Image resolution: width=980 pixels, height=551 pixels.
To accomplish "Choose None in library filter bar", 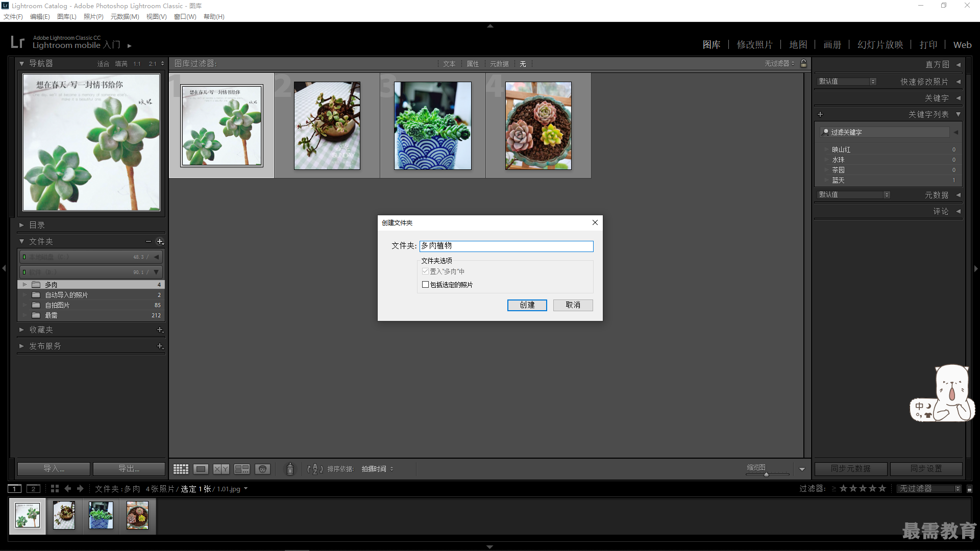I will pos(523,64).
